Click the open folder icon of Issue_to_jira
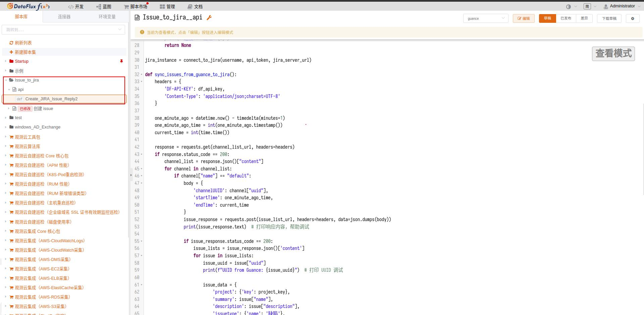This screenshot has width=644, height=315. click(11, 80)
